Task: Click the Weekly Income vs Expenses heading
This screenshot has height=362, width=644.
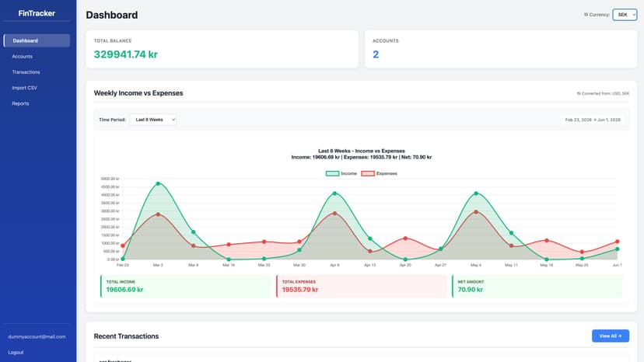Action: tap(138, 93)
